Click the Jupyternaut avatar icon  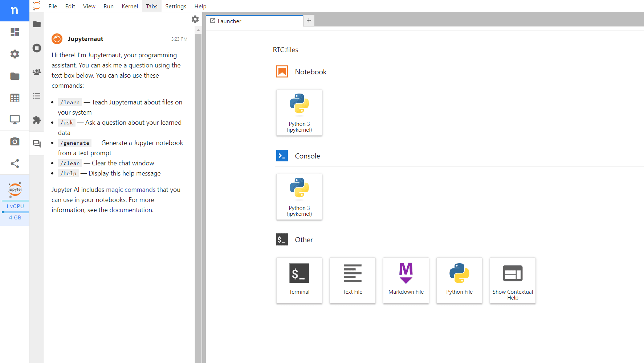pyautogui.click(x=57, y=39)
